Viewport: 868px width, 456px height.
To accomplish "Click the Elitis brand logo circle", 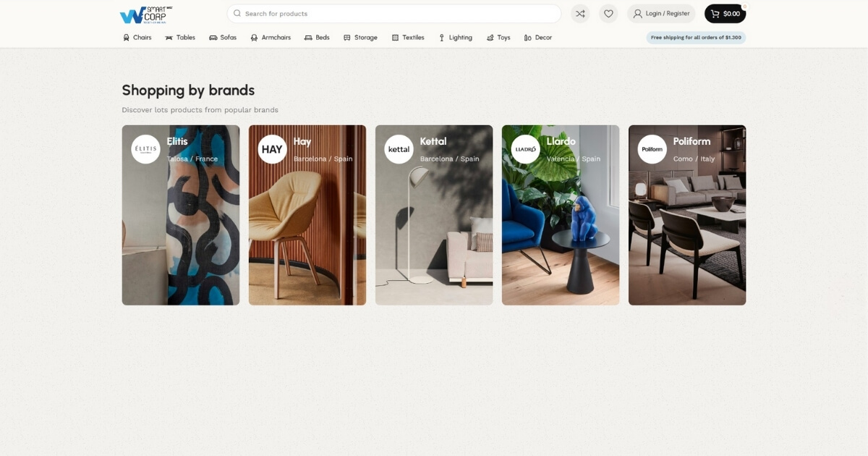I will [x=145, y=149].
